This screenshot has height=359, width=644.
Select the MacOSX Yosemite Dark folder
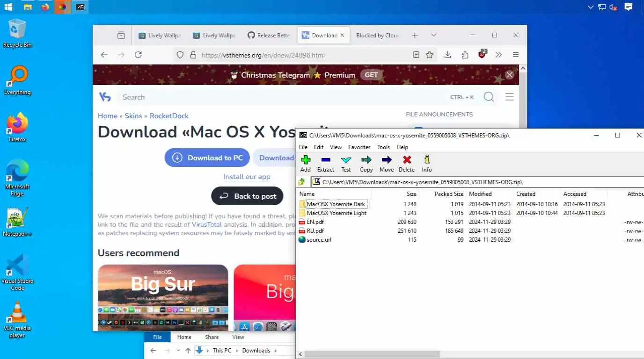click(336, 204)
